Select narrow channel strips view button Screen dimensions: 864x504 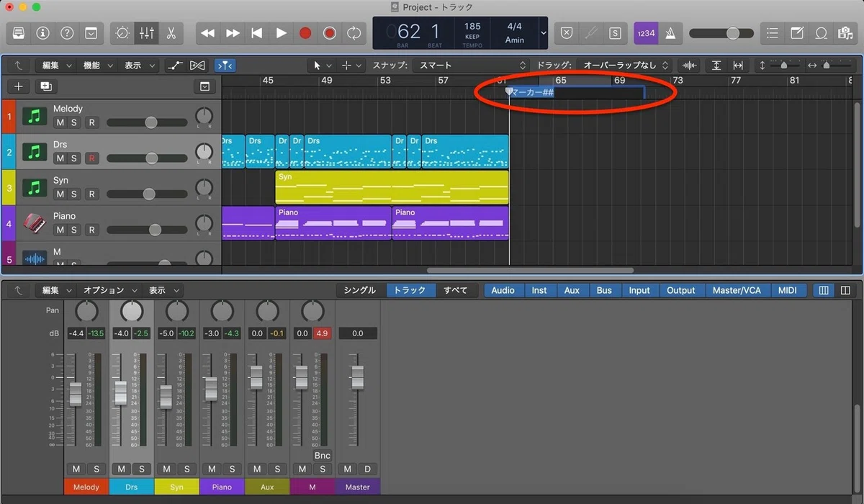(824, 290)
